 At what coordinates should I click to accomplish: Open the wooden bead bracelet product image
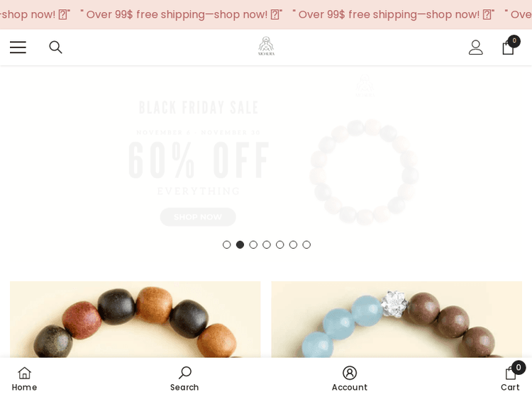135,320
